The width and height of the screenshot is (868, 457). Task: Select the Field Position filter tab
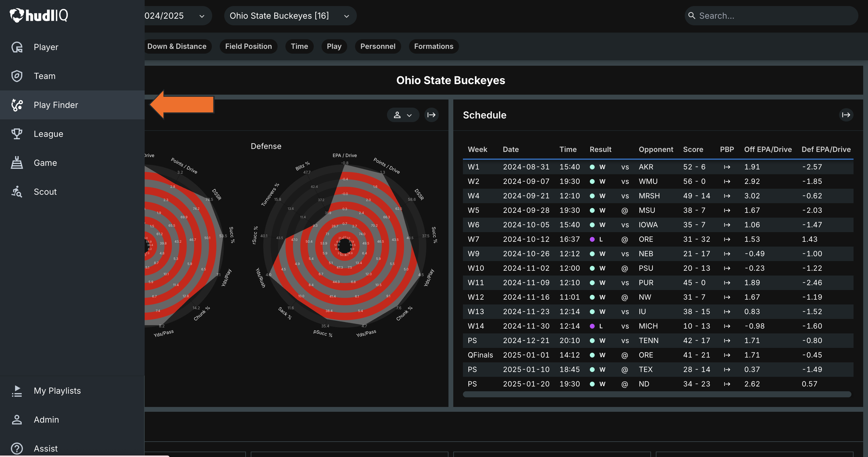(248, 46)
